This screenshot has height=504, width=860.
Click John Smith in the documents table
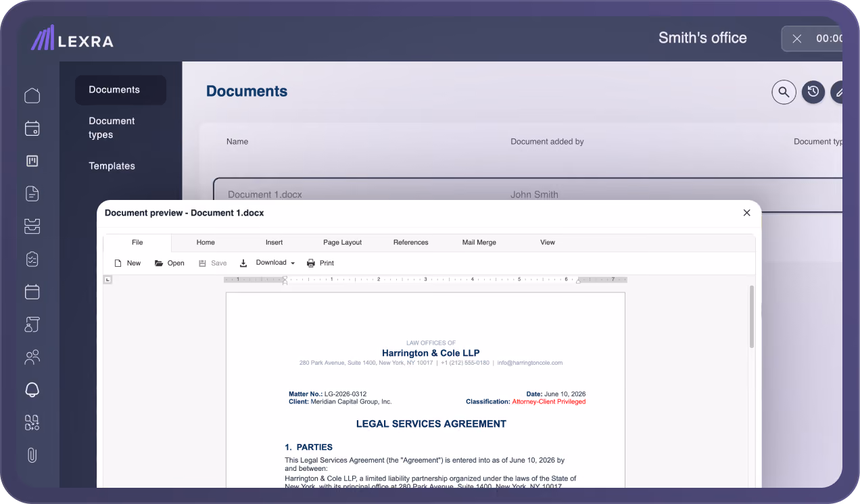pos(534,195)
